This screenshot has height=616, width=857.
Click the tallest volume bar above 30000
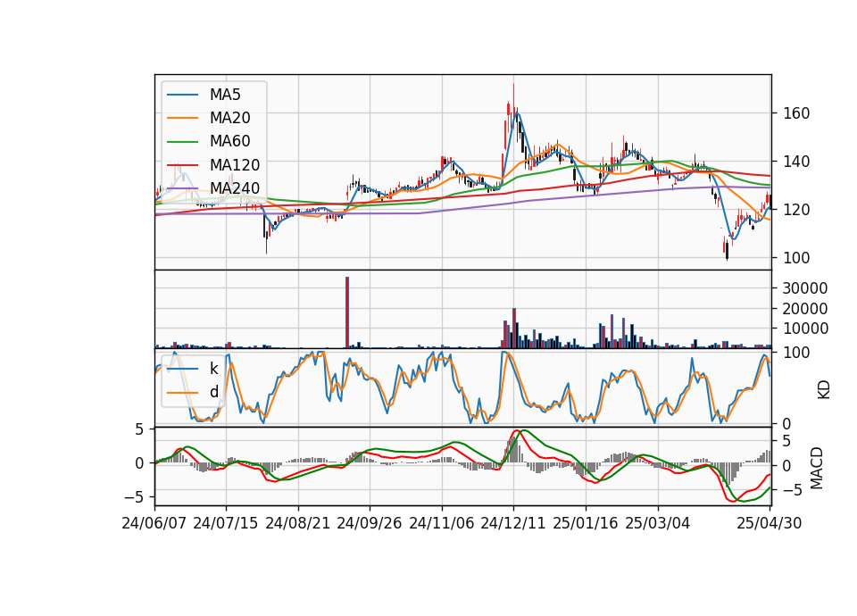pos(347,312)
